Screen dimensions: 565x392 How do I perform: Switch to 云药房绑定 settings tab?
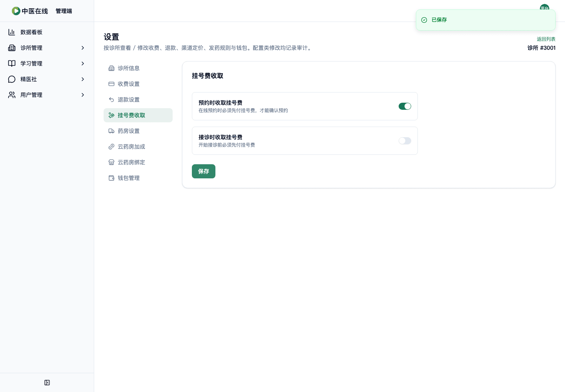tap(138, 162)
